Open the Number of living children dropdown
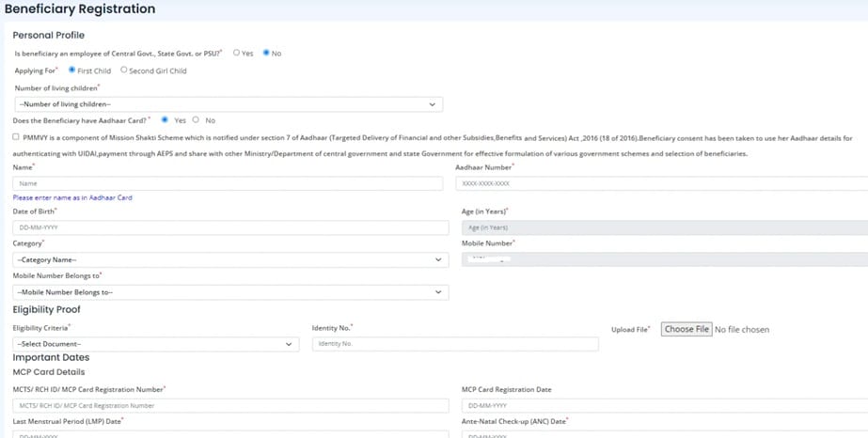 pos(228,104)
